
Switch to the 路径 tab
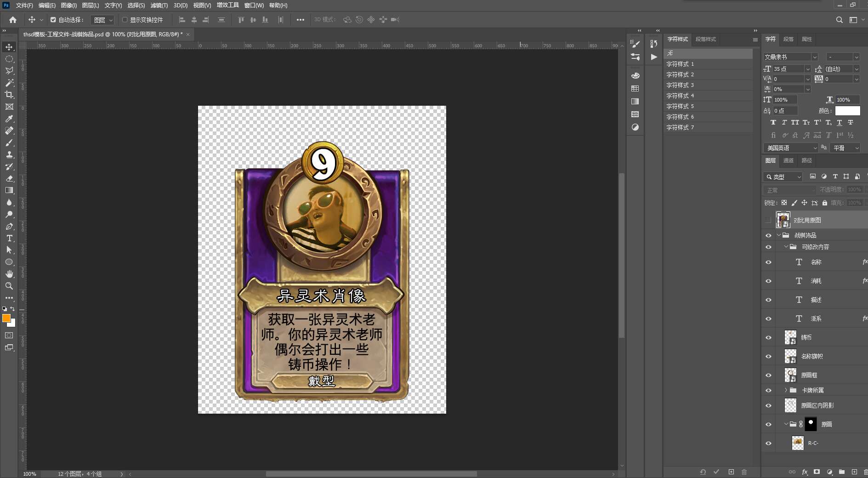806,160
